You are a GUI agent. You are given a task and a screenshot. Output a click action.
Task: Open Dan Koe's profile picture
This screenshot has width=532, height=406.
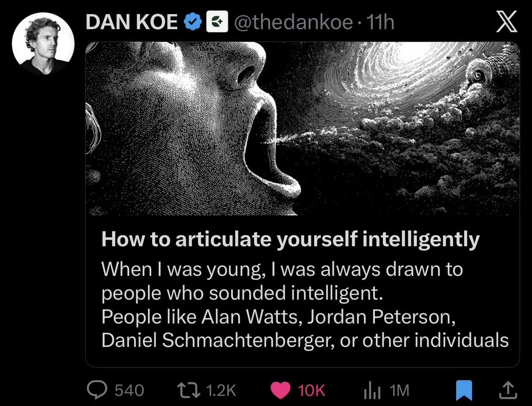click(43, 44)
